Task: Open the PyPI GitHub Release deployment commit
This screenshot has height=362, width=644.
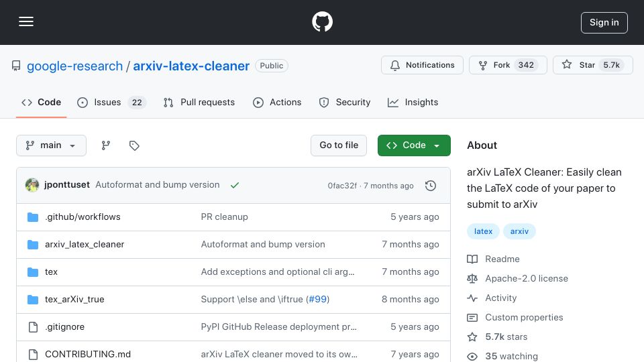Action: pos(279,326)
